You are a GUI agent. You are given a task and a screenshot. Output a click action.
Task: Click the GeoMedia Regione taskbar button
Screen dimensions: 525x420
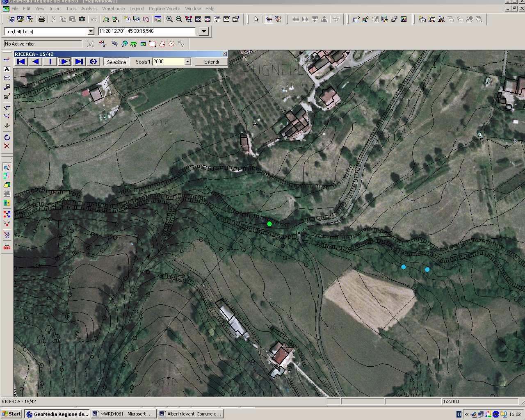coord(57,414)
